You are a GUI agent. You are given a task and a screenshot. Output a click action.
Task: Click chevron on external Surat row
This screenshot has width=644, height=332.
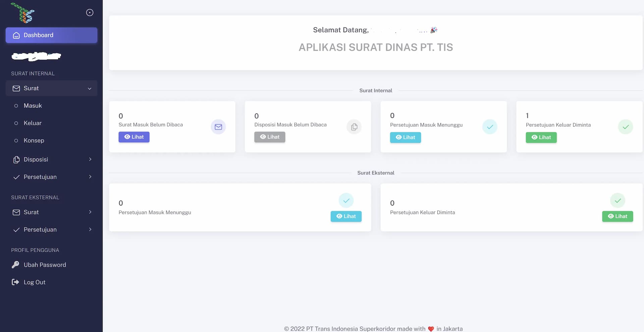click(x=90, y=212)
